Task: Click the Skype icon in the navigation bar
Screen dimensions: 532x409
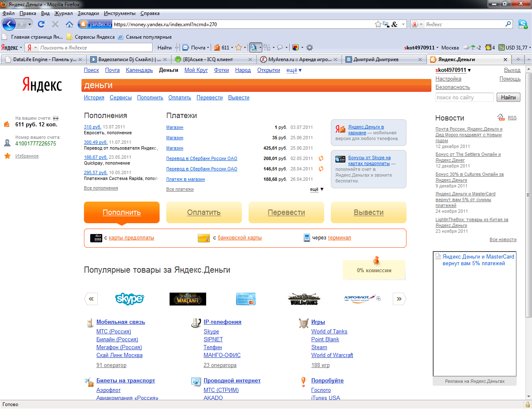Action: point(522,24)
